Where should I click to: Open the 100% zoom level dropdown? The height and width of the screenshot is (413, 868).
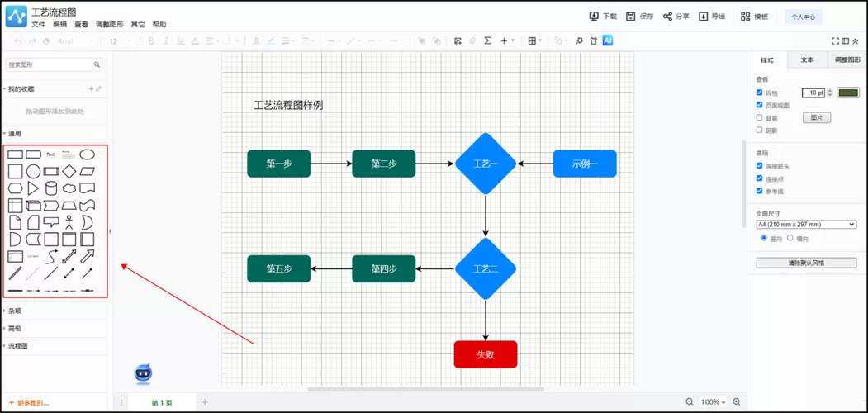pyautogui.click(x=713, y=402)
